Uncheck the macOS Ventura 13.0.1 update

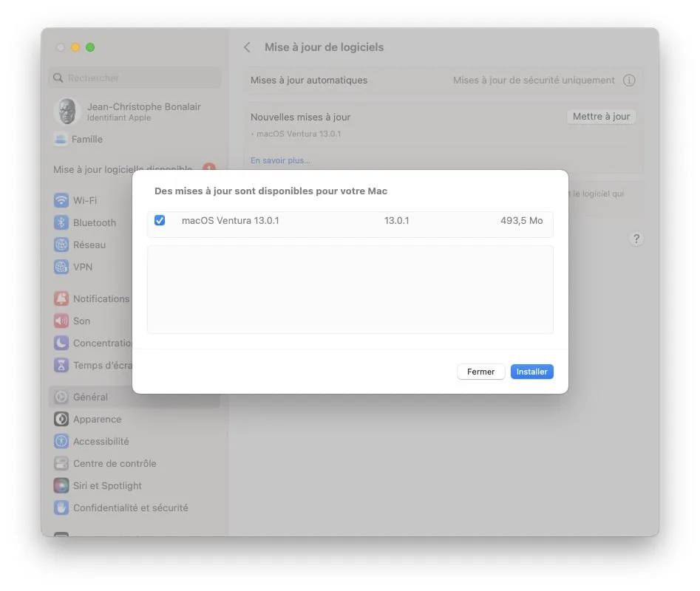tap(160, 219)
